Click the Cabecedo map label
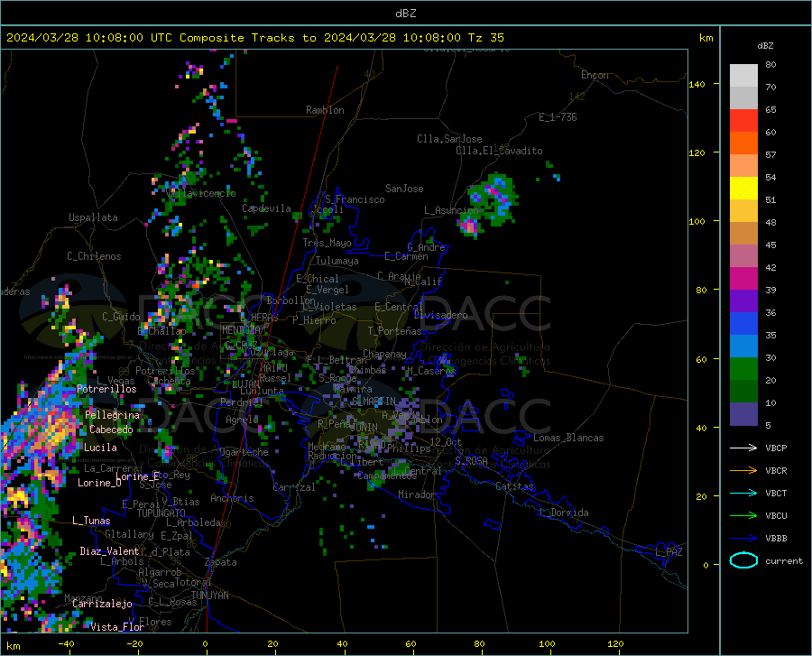 (111, 430)
